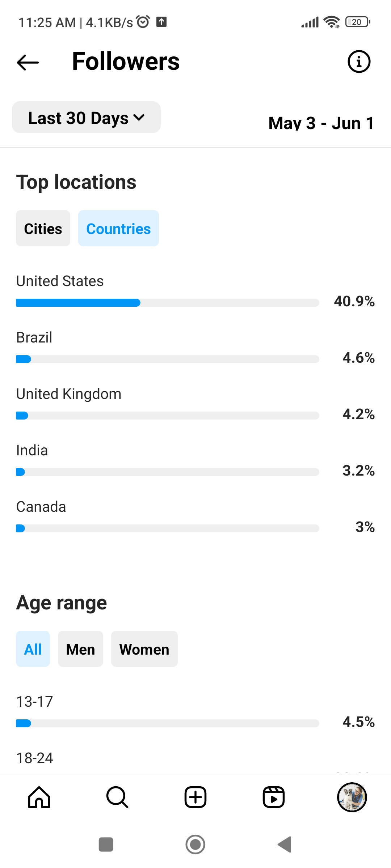Tap the create new post plus icon
The height and width of the screenshot is (868, 391).
(x=195, y=797)
